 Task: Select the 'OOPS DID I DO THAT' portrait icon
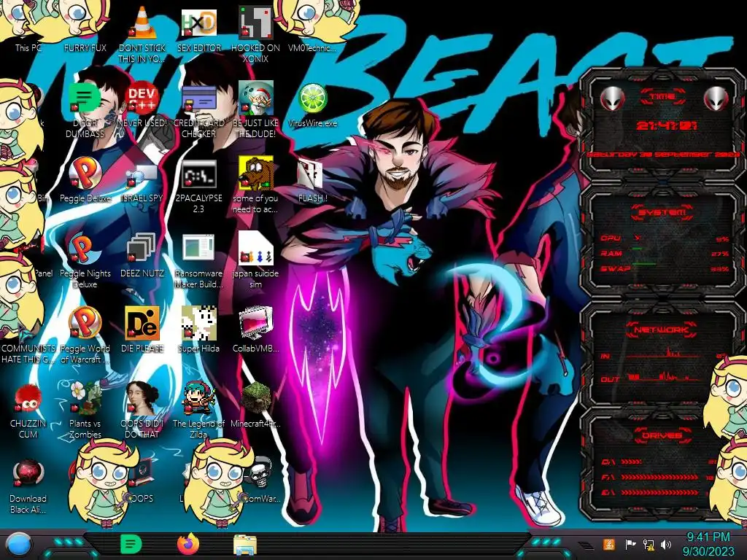[x=142, y=398]
